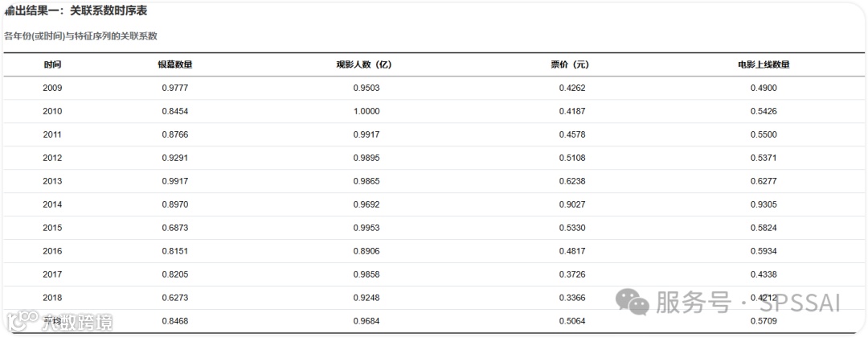The image size is (868, 338).
Task: Select the 银幕数量 column header
Action: [x=174, y=64]
